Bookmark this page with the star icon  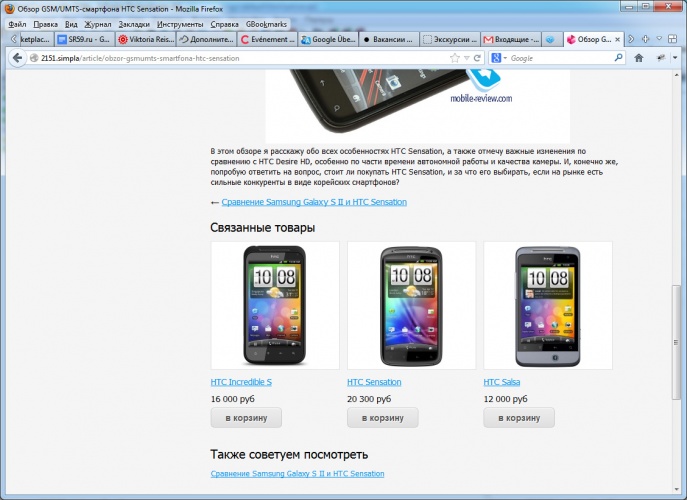point(455,58)
